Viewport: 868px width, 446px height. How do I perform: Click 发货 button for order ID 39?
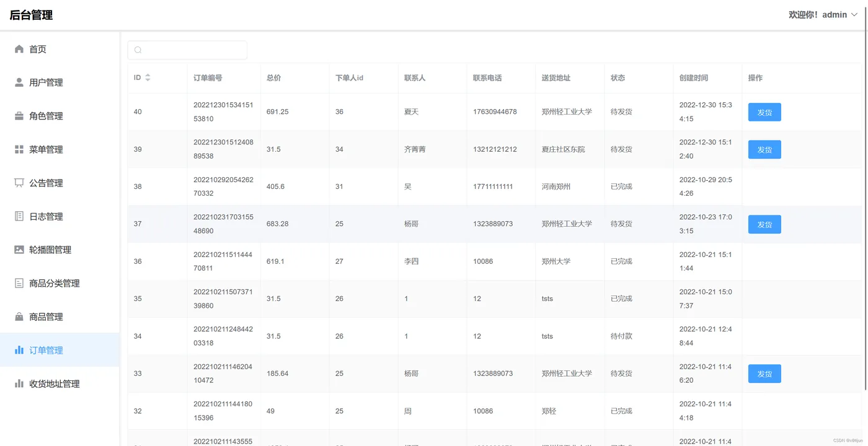764,149
